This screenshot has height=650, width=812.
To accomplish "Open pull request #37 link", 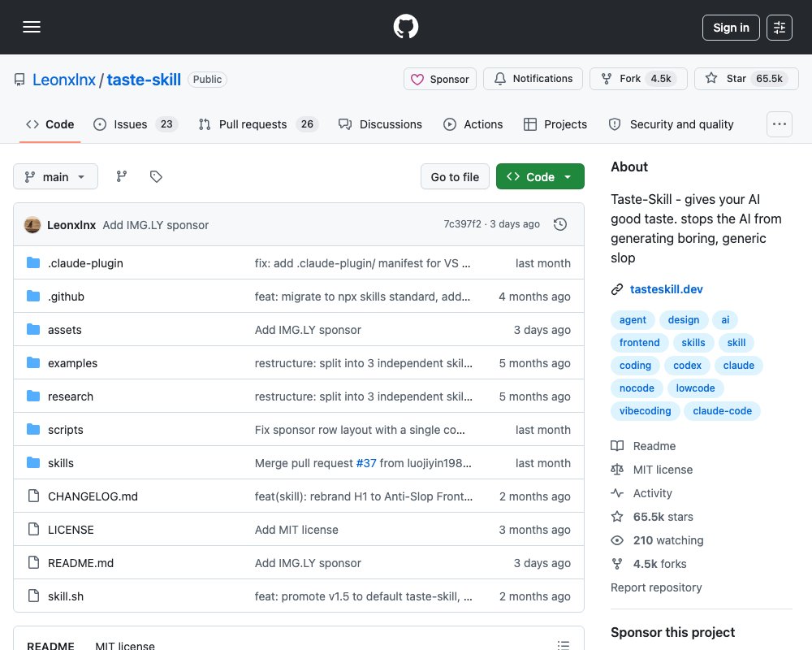I will tap(366, 463).
